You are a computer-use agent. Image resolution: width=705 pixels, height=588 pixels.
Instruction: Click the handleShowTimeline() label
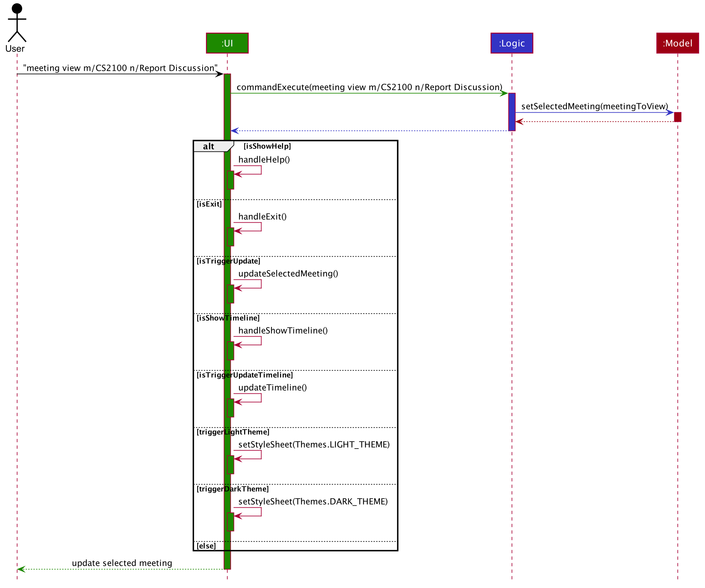[283, 331]
